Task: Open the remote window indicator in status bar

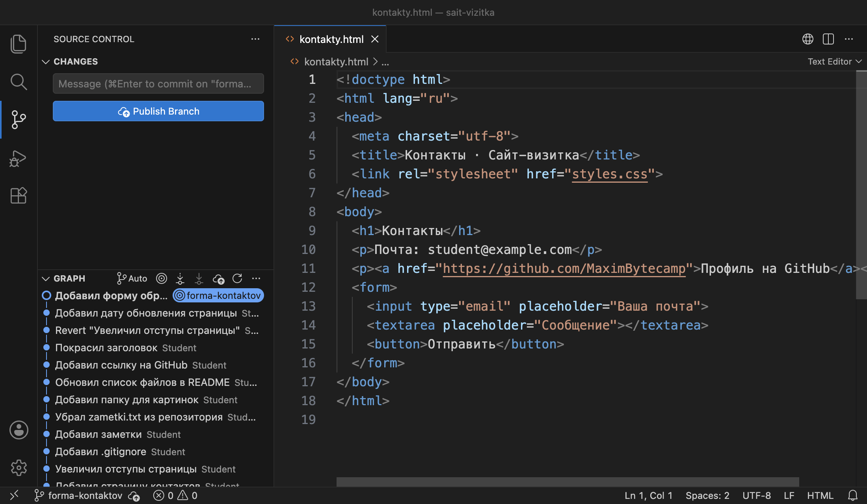Action: (14, 495)
